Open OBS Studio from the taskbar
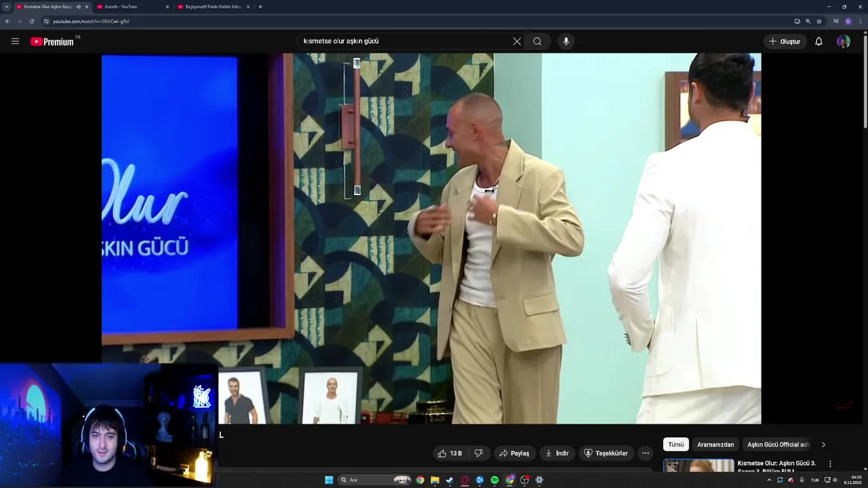This screenshot has width=868, height=488. pos(524,480)
